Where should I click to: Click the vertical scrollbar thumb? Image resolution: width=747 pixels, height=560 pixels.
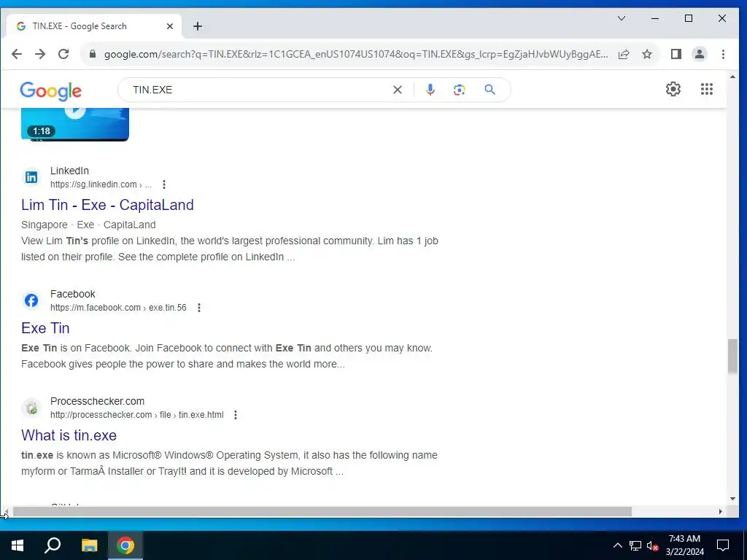pyautogui.click(x=732, y=356)
